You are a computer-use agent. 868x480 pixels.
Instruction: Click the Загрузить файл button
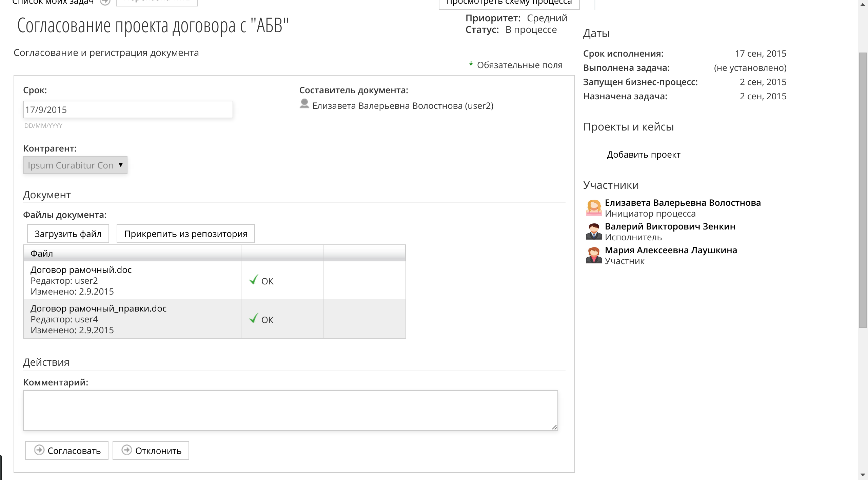(x=68, y=234)
